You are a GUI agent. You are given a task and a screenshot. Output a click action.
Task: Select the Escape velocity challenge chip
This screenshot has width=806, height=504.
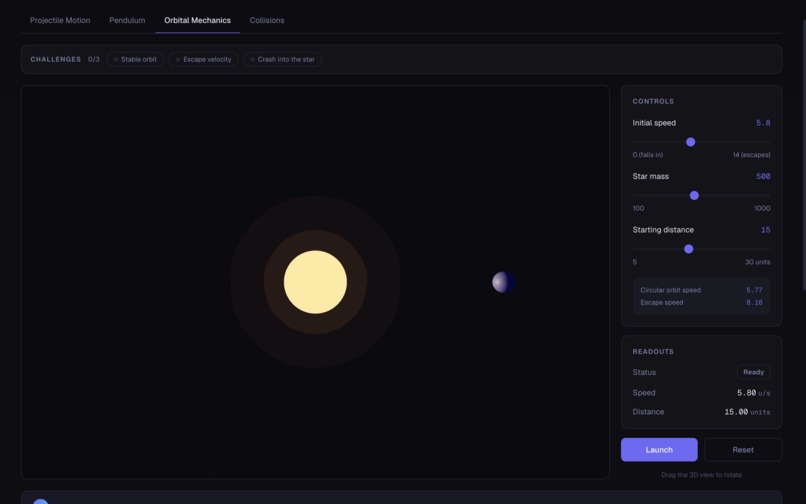[x=204, y=60]
